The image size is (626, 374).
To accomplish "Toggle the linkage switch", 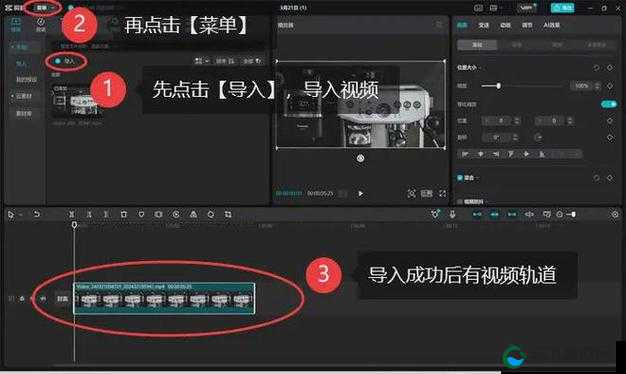I will (512, 214).
